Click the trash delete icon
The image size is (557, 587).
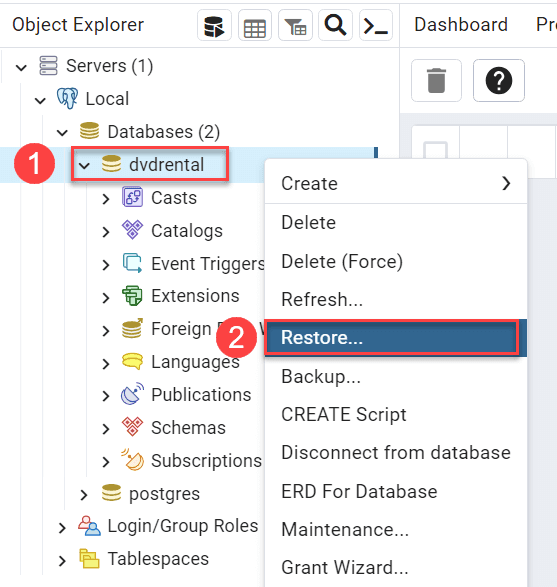436,80
